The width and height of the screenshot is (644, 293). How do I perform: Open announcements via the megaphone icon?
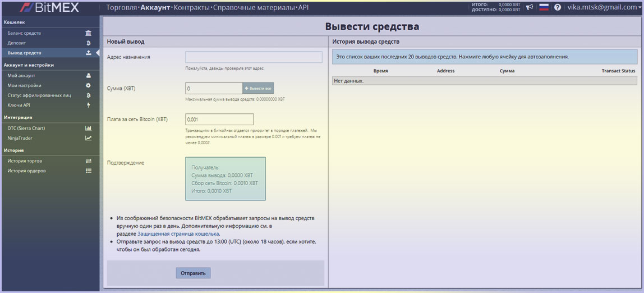tap(529, 7)
